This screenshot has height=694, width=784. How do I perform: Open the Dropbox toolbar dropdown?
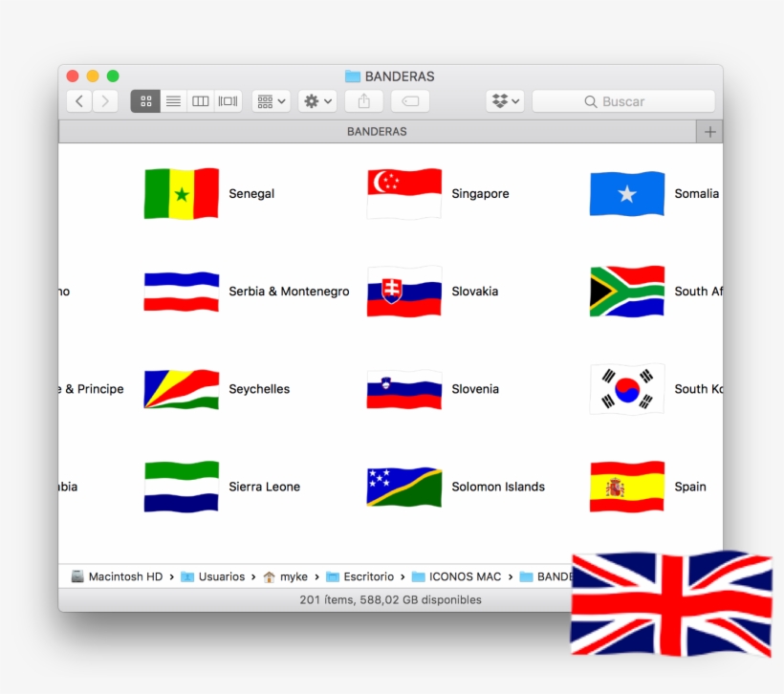tap(505, 101)
